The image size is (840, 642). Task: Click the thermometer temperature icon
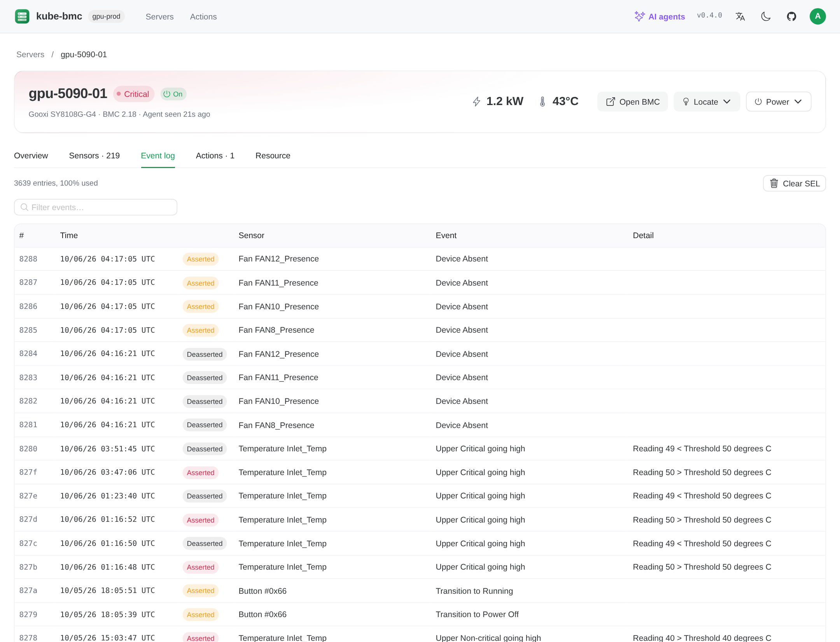point(542,102)
